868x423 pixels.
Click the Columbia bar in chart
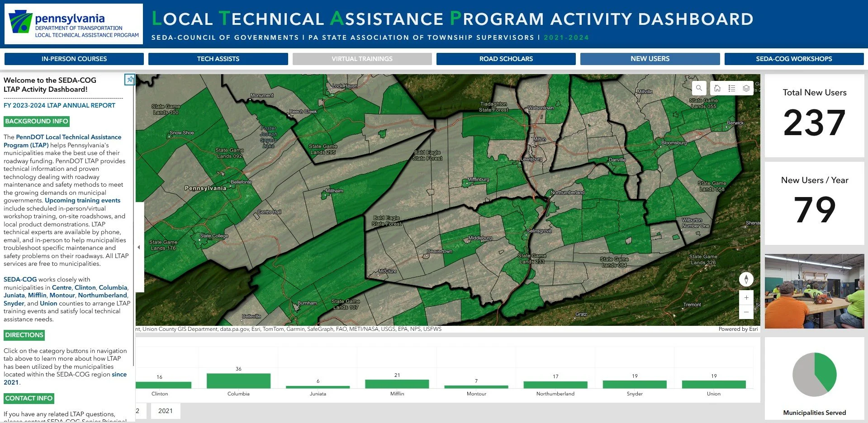coord(238,381)
